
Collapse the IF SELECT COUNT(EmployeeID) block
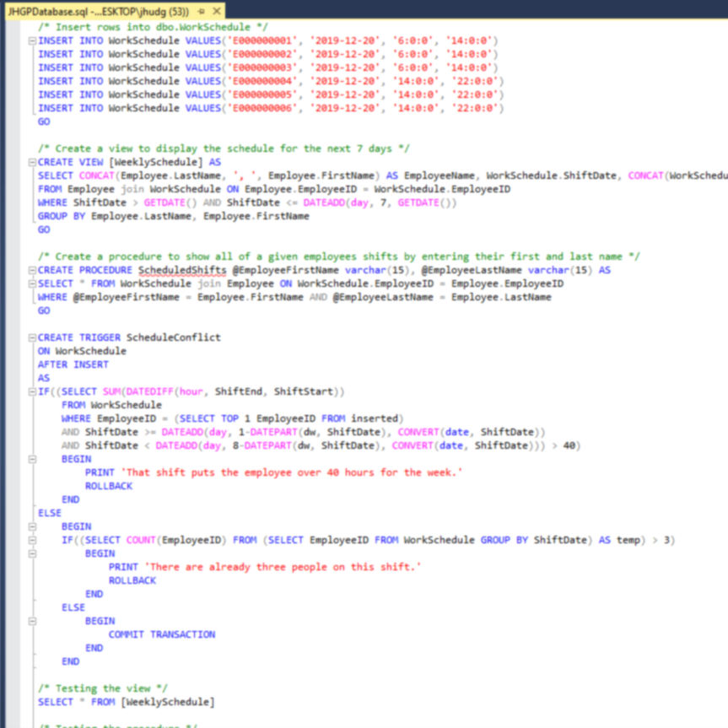click(x=32, y=540)
